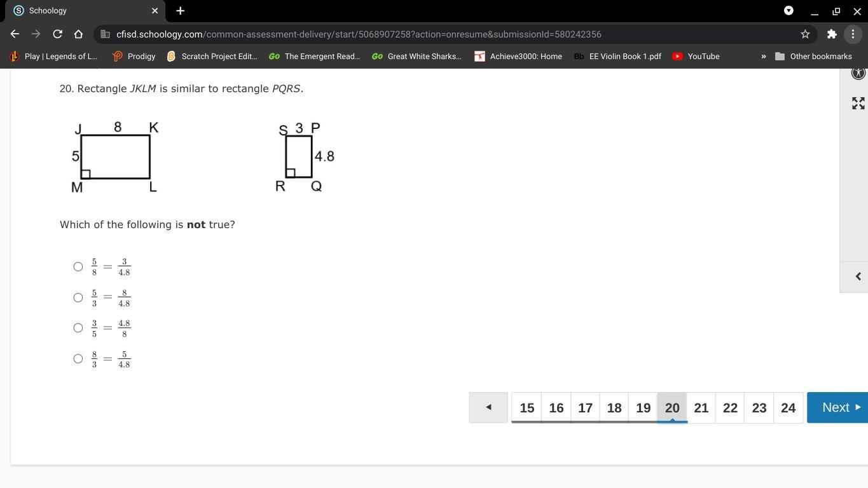Open the Chrome profile dropdown in title bar
The height and width of the screenshot is (488, 868).
(x=789, y=11)
